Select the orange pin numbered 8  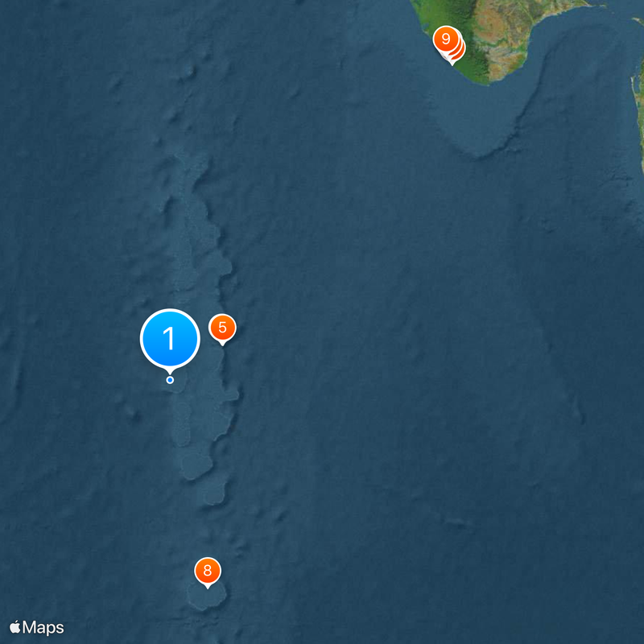click(x=208, y=571)
